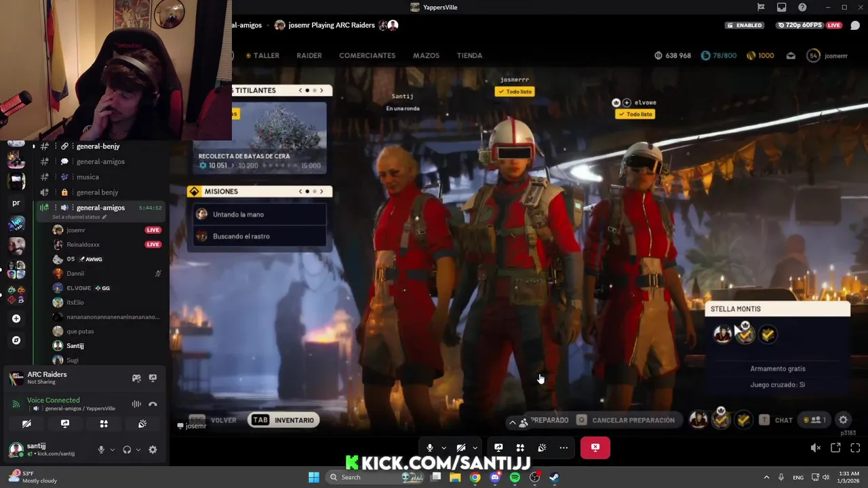Open ARC Raiders activity controller icon
The height and width of the screenshot is (488, 868).
(x=136, y=378)
